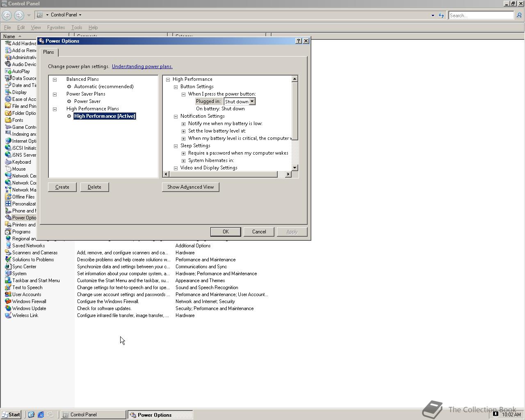This screenshot has width=525, height=420.
Task: Open the User Accounts icon
Action: [x=8, y=294]
